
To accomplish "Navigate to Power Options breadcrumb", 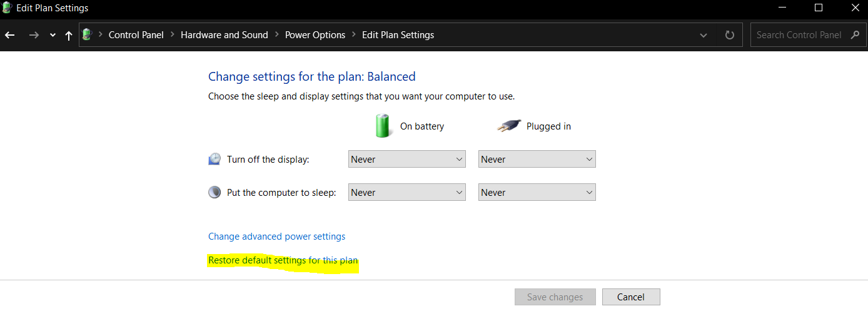I will point(315,35).
